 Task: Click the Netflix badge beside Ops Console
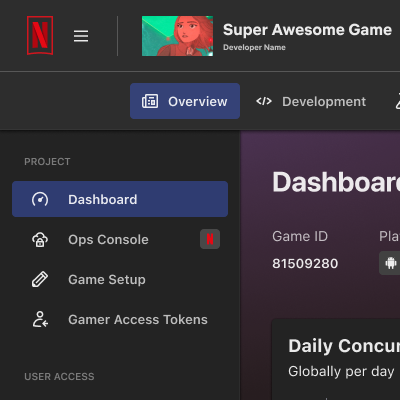pos(210,239)
